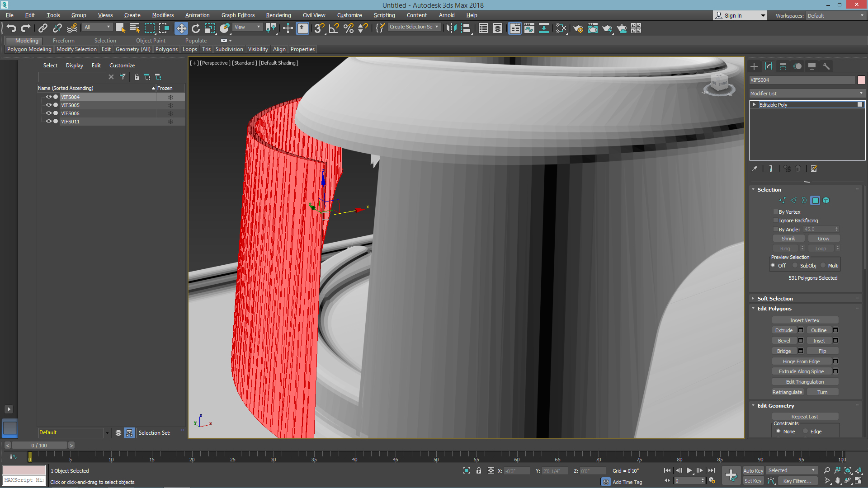
Task: Select the None constraint radio button
Action: [x=778, y=431]
